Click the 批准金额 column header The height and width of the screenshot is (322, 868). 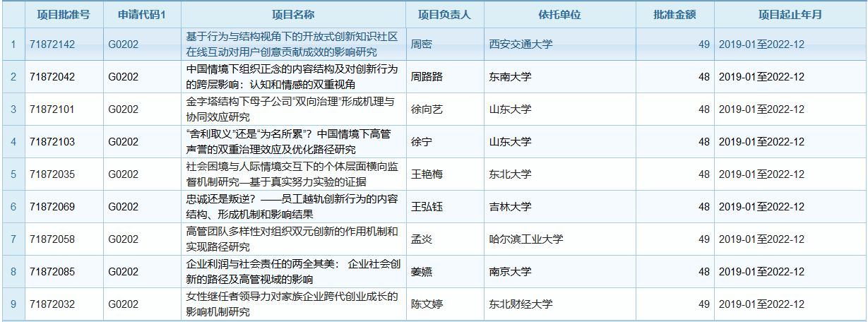(674, 15)
